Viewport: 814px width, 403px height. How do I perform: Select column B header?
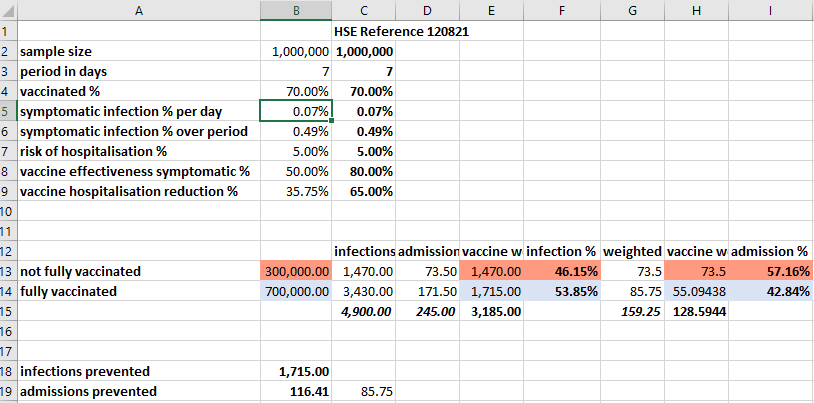click(296, 10)
